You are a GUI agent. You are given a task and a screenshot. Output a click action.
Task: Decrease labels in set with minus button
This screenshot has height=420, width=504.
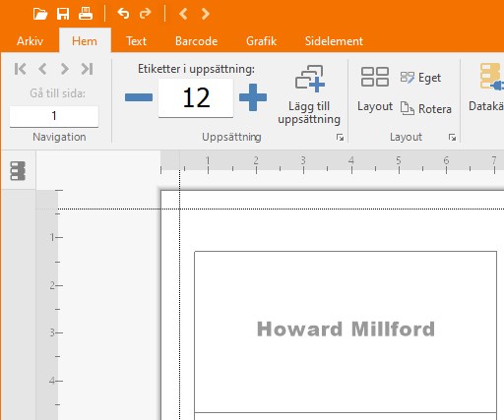[139, 97]
